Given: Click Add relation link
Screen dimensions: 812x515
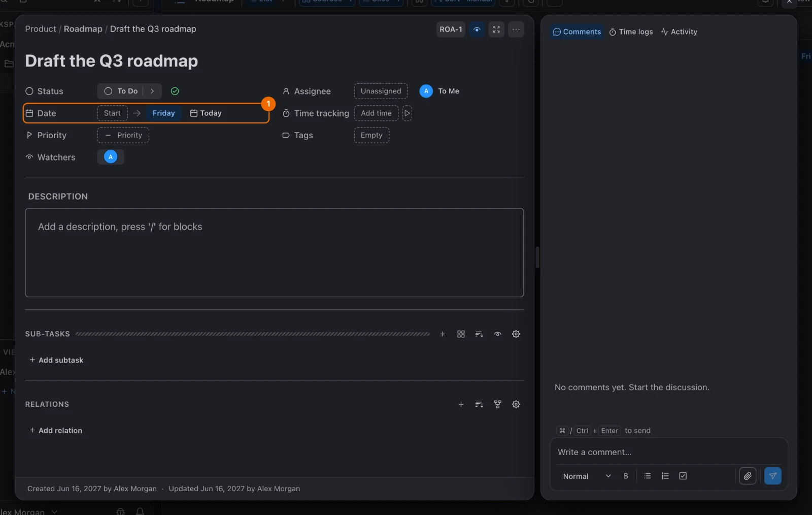Looking at the screenshot, I should click(x=56, y=431).
